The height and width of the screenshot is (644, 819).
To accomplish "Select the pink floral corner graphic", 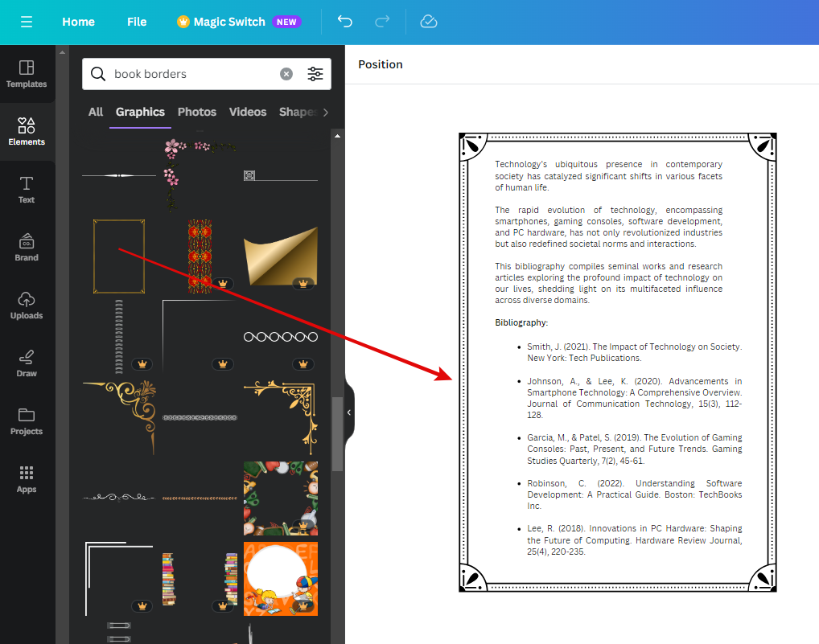I will 200,175.
